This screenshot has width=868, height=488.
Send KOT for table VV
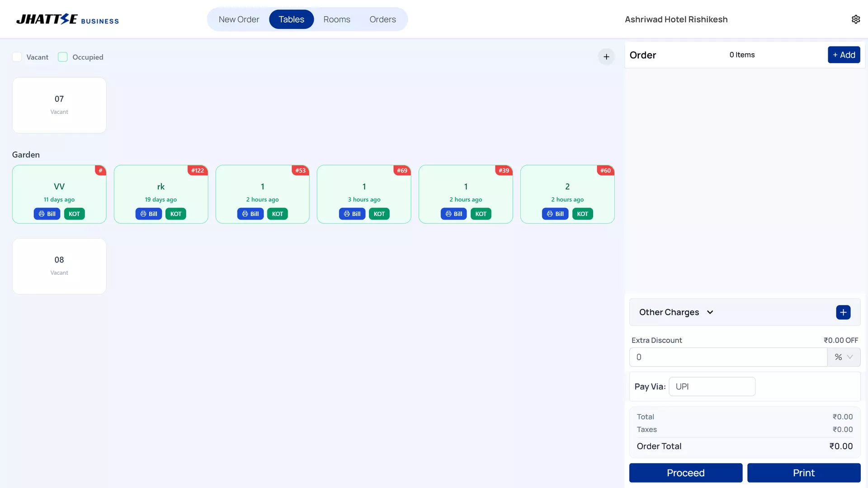point(74,214)
